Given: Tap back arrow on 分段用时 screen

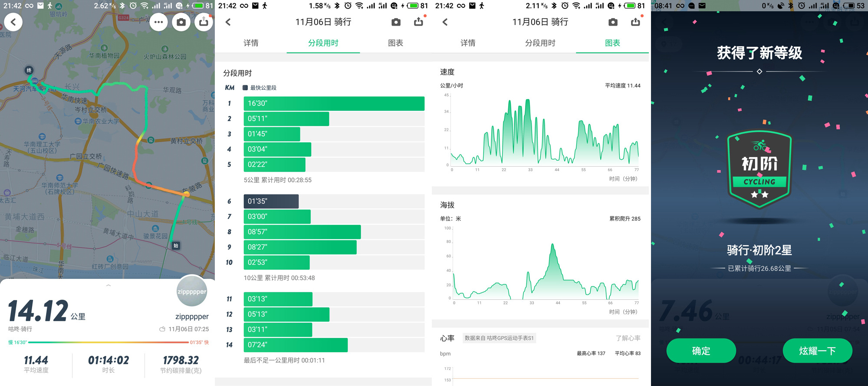Looking at the screenshot, I should coord(228,22).
